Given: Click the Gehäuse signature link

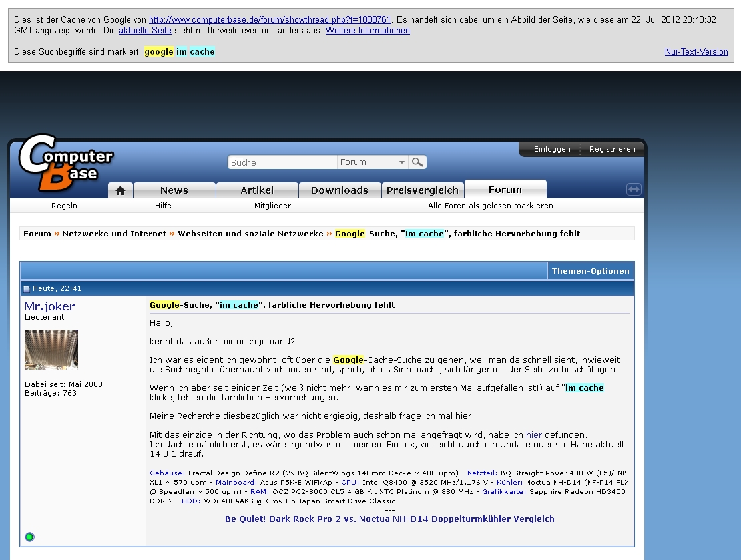Looking at the screenshot, I should pos(168,473).
